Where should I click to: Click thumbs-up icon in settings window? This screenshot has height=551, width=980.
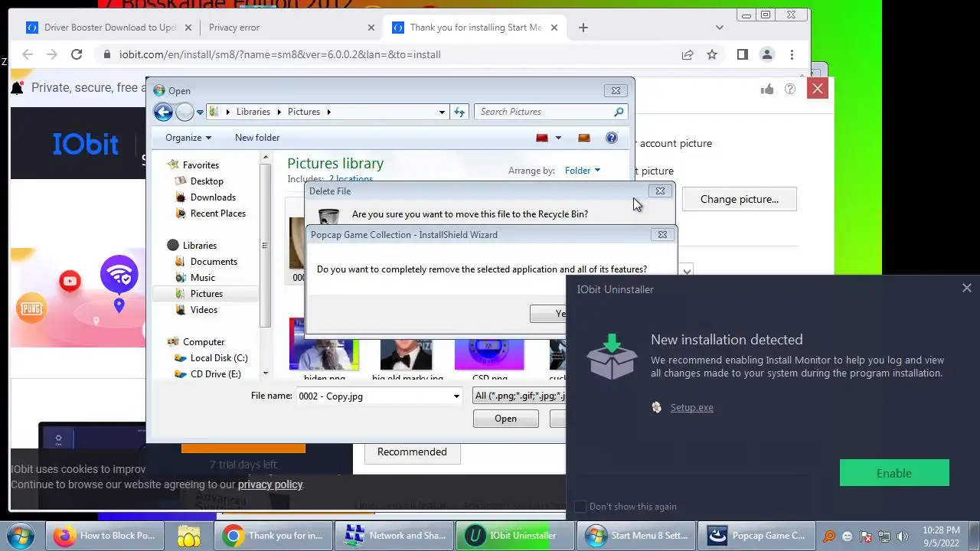click(x=767, y=89)
